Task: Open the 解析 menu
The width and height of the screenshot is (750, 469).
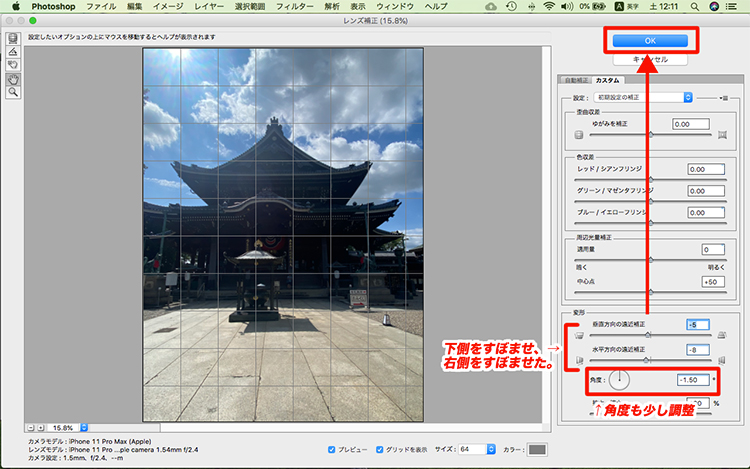Action: (x=332, y=7)
